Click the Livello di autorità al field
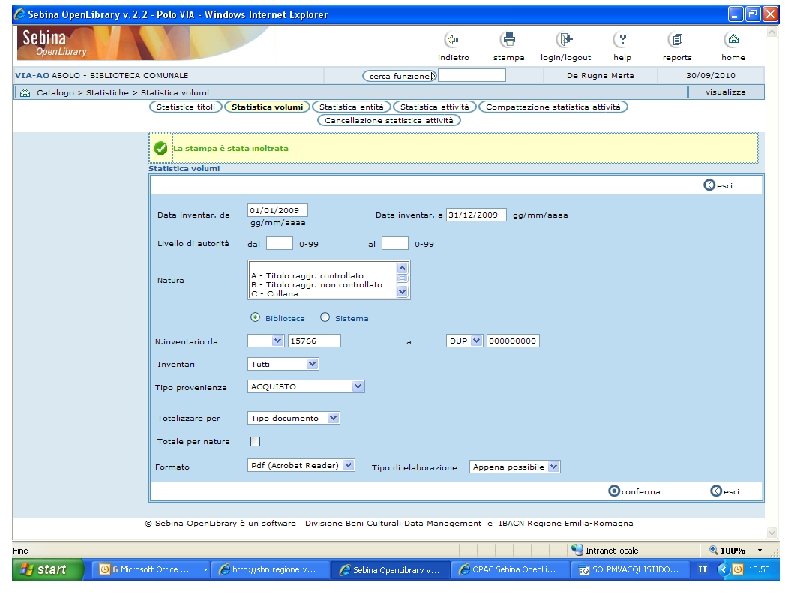This screenshot has width=794, height=595. [x=395, y=244]
